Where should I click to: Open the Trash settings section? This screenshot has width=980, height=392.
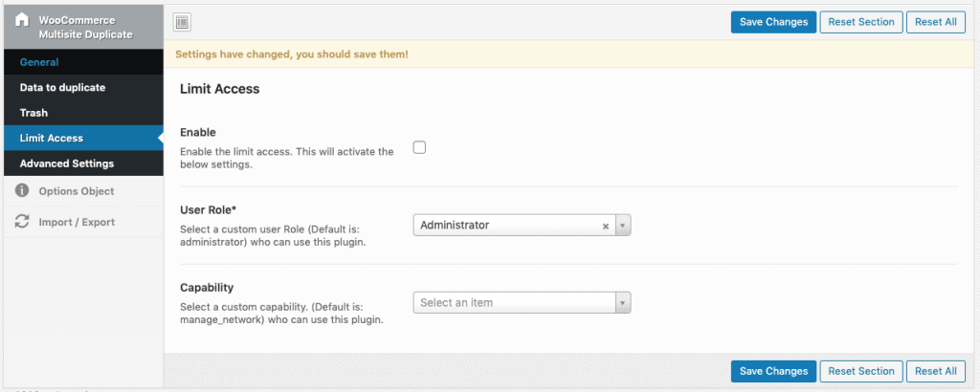[33, 113]
